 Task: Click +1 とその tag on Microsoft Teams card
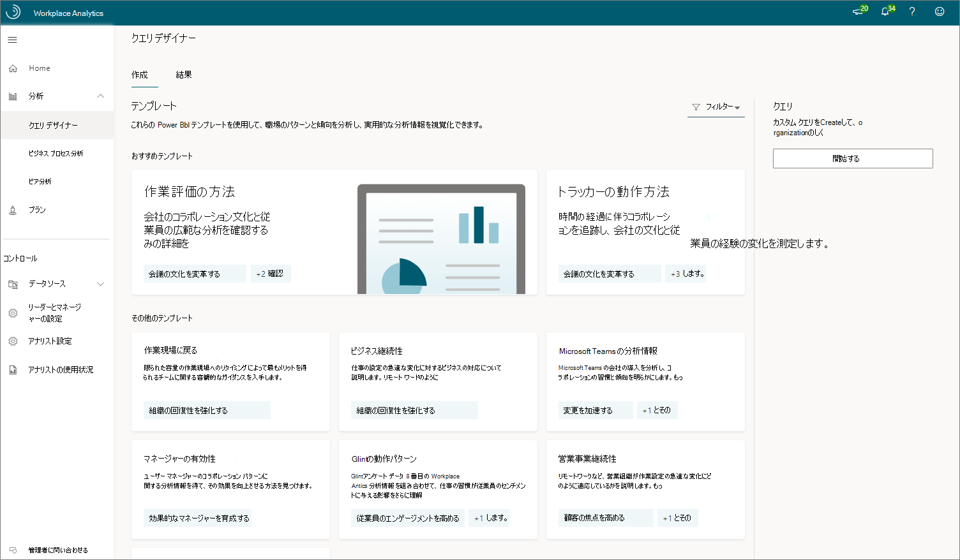[657, 410]
